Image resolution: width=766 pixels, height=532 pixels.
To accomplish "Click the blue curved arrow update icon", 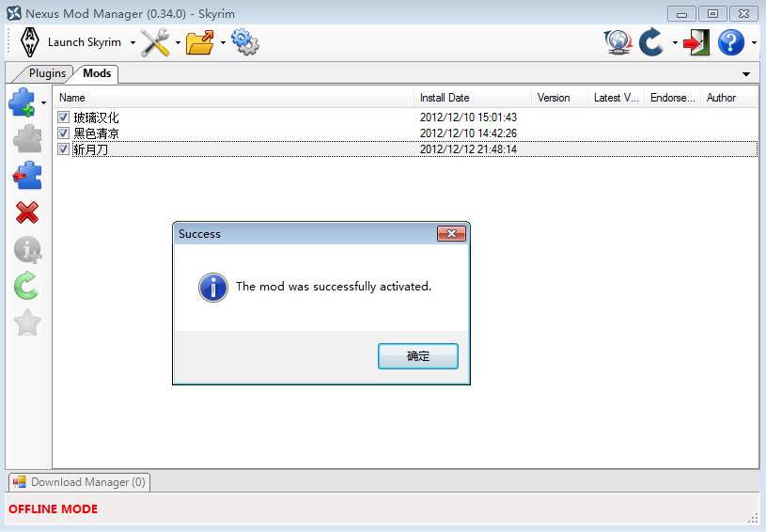I will (x=651, y=42).
